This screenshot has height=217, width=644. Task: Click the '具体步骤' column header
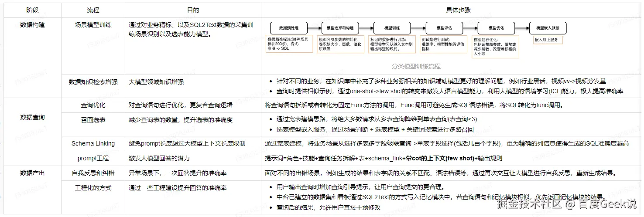click(x=452, y=10)
